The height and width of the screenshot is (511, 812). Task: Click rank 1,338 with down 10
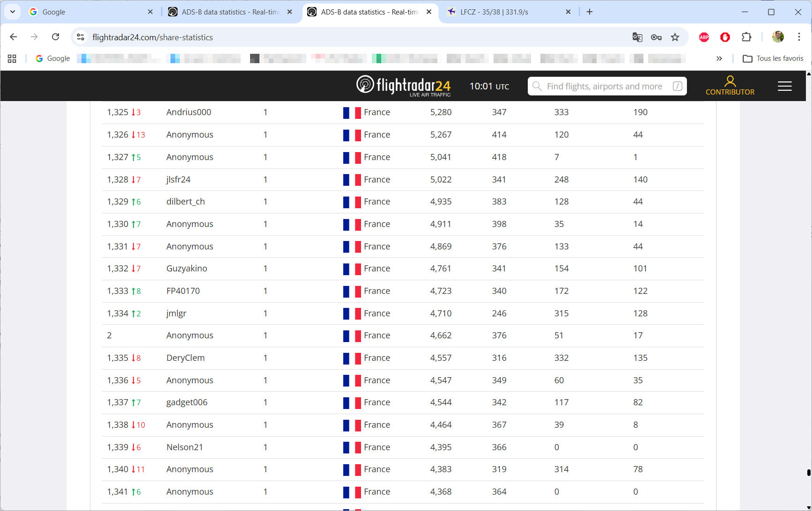pyautogui.click(x=126, y=425)
